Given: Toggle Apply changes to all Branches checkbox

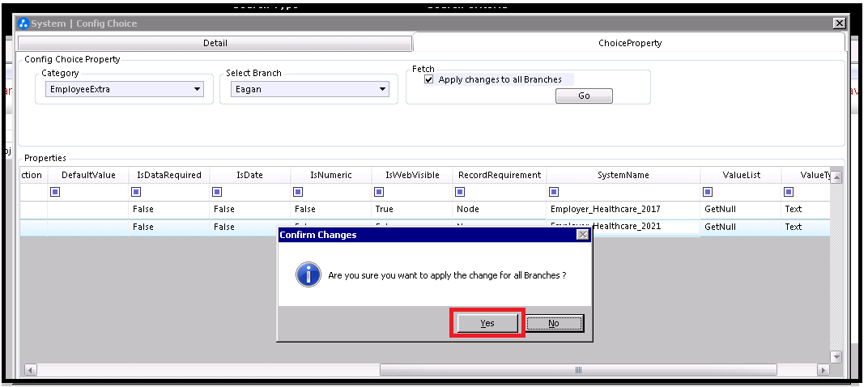Looking at the screenshot, I should (x=428, y=79).
